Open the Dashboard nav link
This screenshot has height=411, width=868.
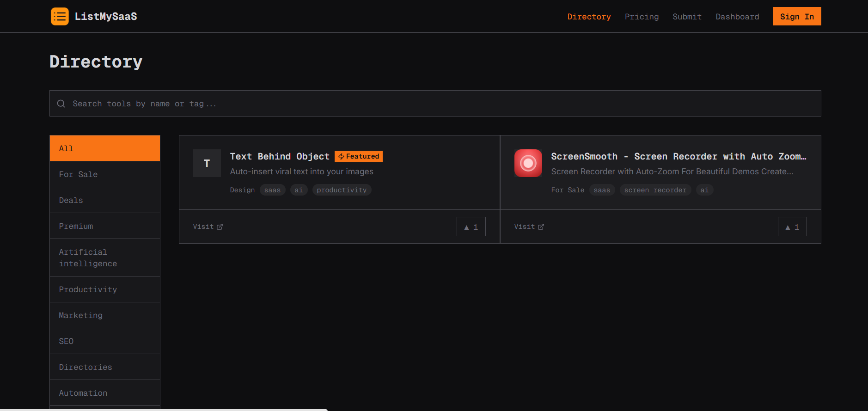(x=737, y=17)
